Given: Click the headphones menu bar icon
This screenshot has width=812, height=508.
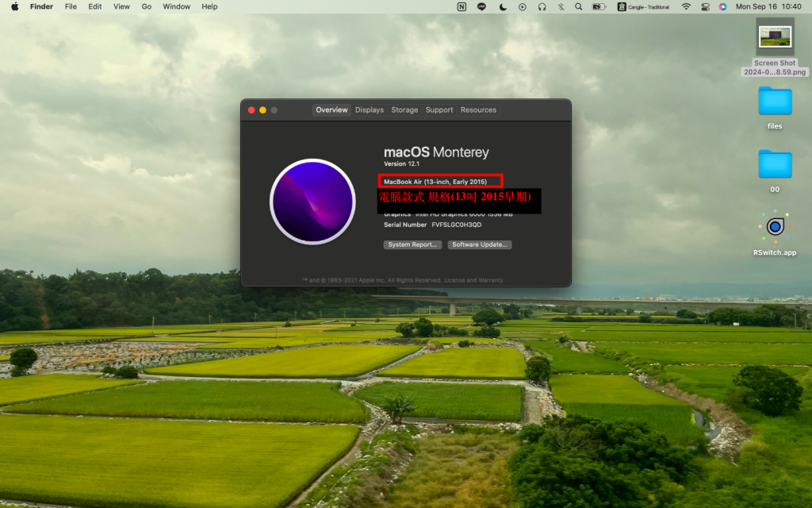Looking at the screenshot, I should tap(542, 6).
